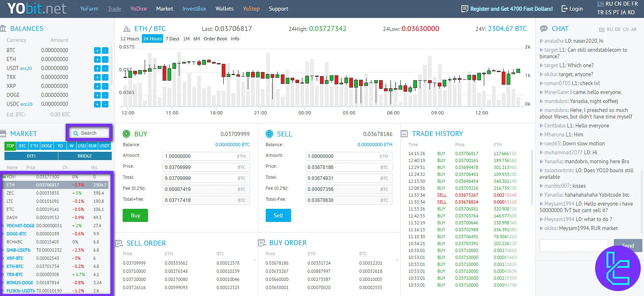Click the Login link
Viewport: 644px width, 296px height.
(576, 9)
